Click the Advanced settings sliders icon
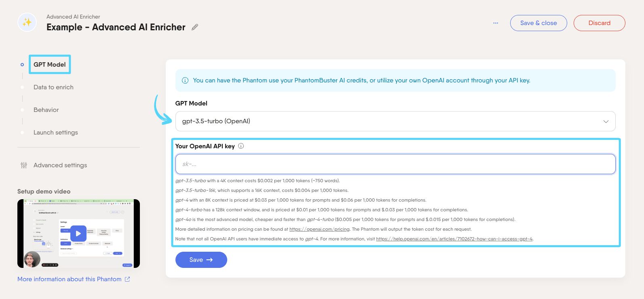The height and width of the screenshot is (299, 644). click(x=24, y=165)
